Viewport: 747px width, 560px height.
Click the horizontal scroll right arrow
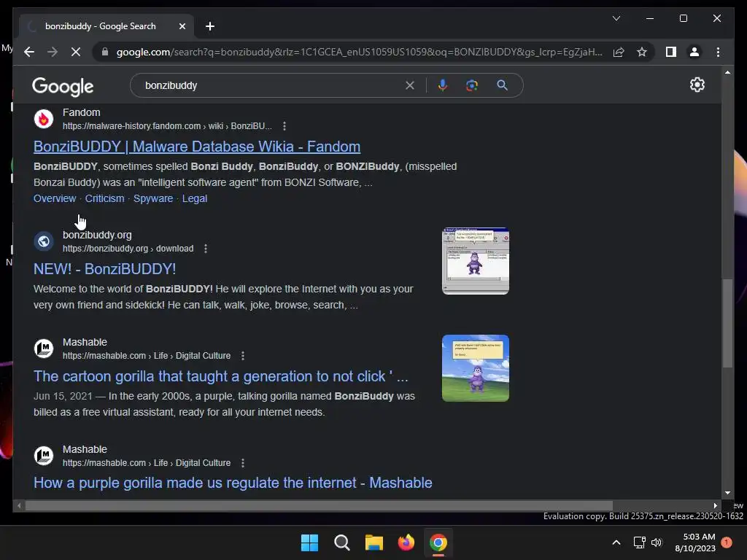tap(715, 506)
